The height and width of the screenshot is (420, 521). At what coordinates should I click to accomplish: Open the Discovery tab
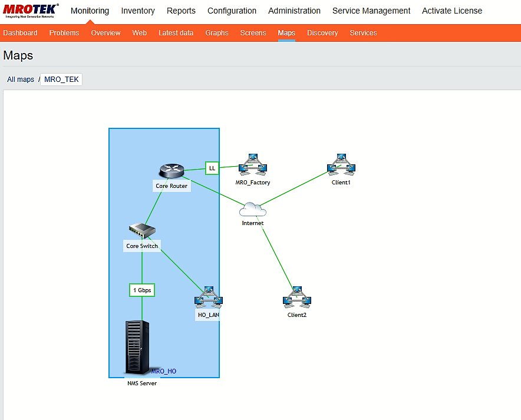point(322,33)
